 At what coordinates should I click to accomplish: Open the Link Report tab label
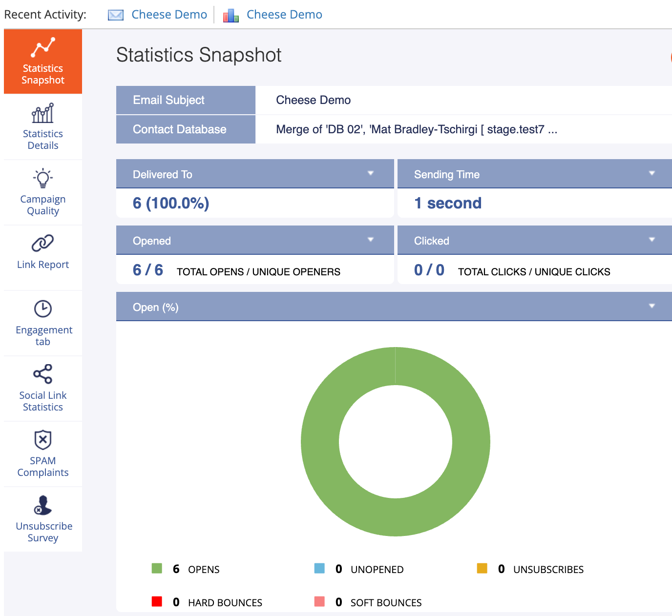(x=43, y=265)
